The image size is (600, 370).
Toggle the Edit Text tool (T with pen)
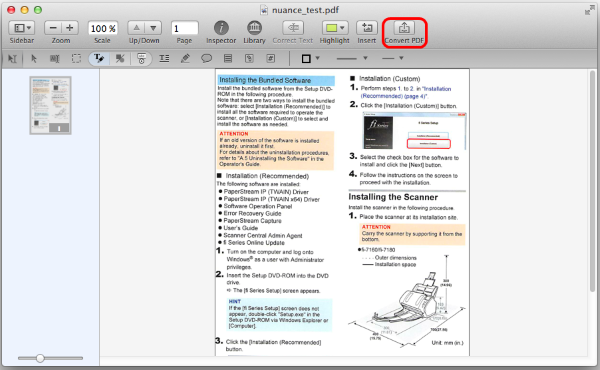(99, 59)
